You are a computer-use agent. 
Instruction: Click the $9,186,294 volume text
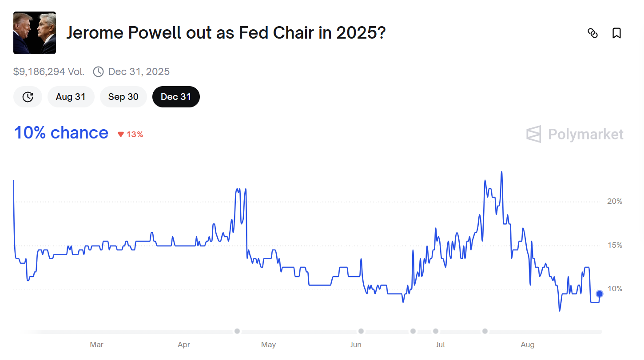click(49, 71)
